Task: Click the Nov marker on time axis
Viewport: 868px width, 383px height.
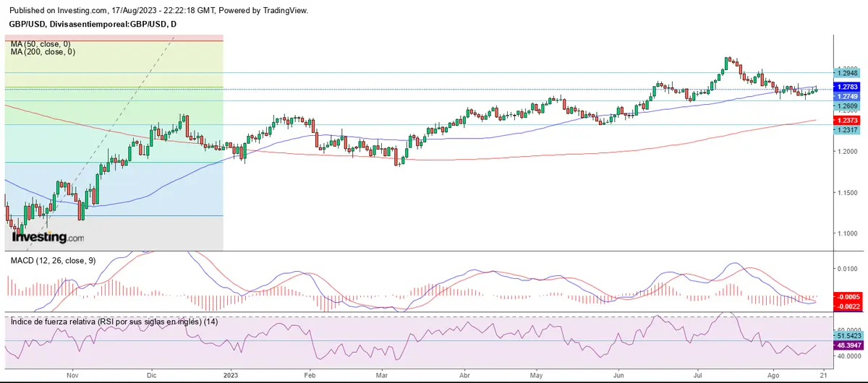Action: coord(71,376)
